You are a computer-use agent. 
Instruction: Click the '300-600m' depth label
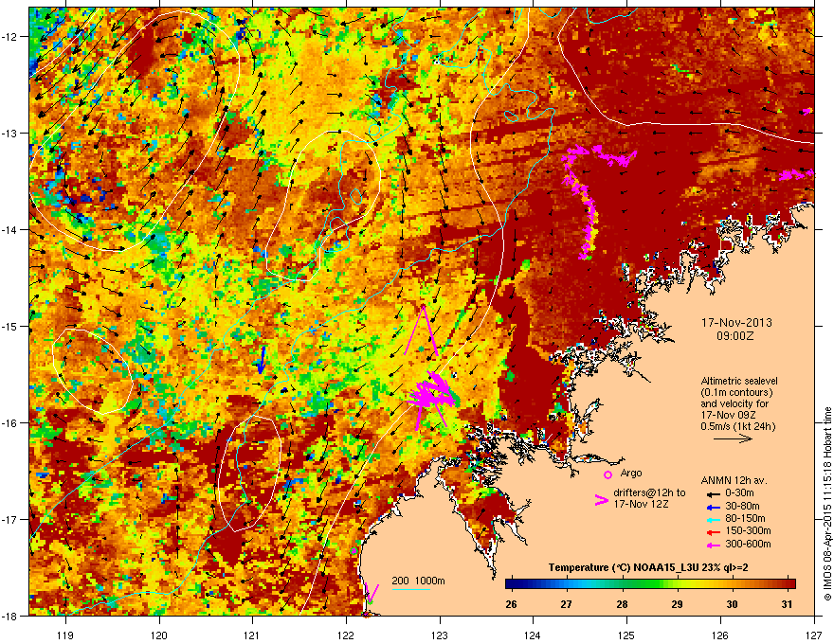pos(748,545)
